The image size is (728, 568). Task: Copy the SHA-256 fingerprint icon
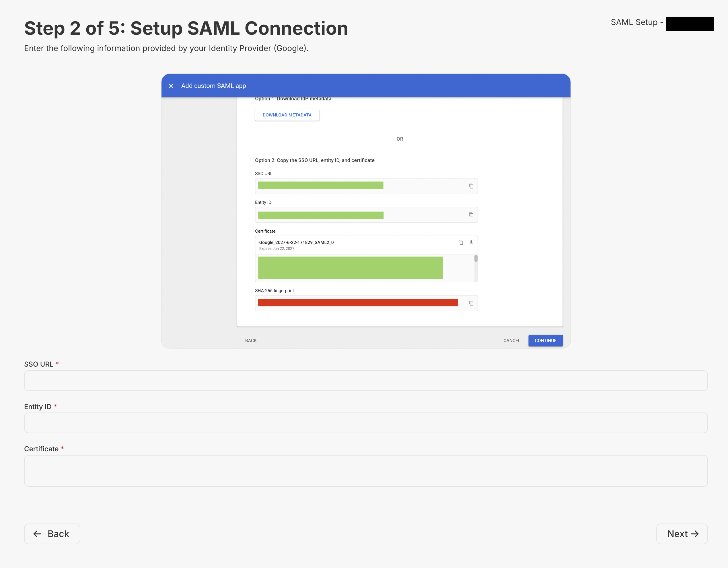click(471, 303)
